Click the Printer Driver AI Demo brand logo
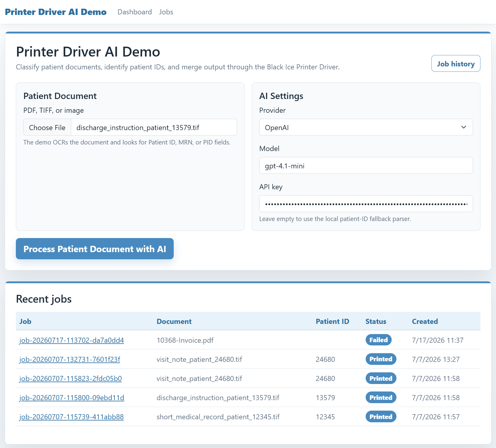 tap(56, 12)
